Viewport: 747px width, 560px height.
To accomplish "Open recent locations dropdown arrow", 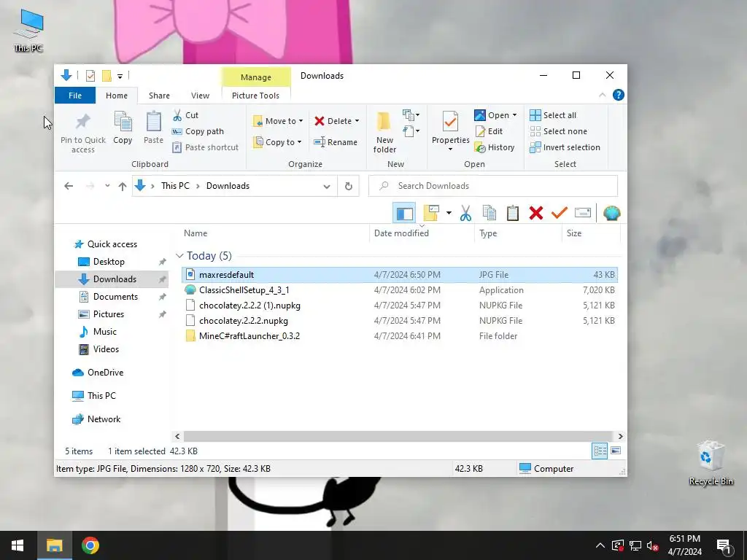I will [x=107, y=186].
